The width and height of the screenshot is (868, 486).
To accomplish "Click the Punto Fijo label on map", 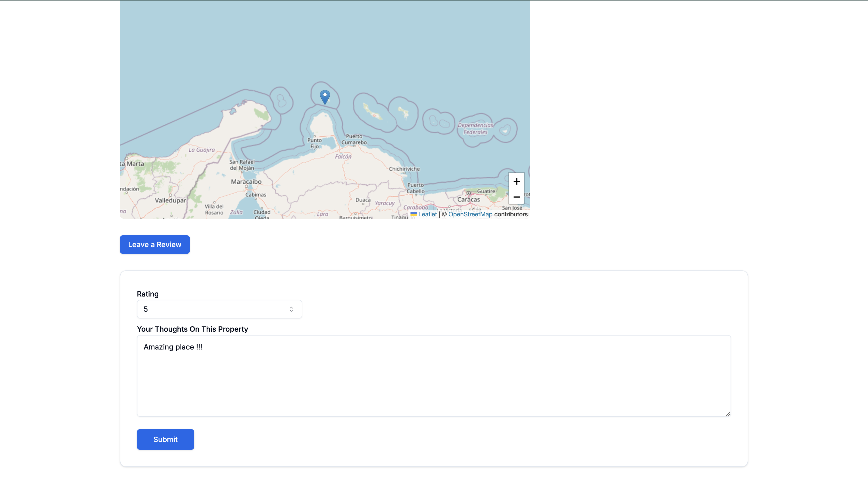I will [x=314, y=143].
